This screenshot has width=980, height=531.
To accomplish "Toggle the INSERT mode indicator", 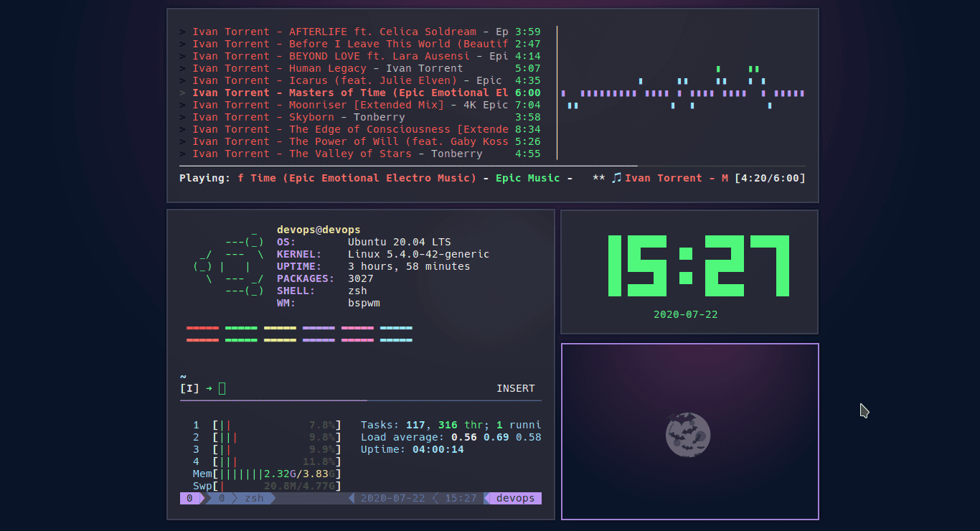I will (x=516, y=388).
